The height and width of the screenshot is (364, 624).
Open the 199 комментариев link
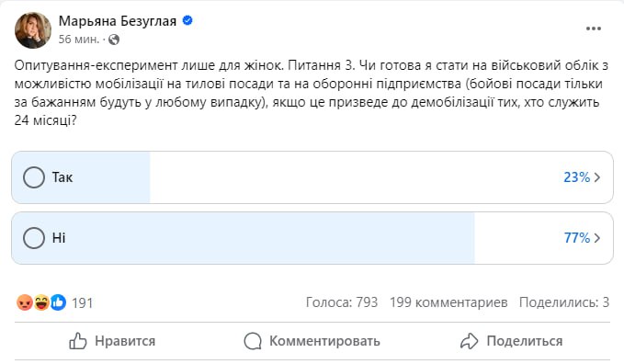[448, 302]
